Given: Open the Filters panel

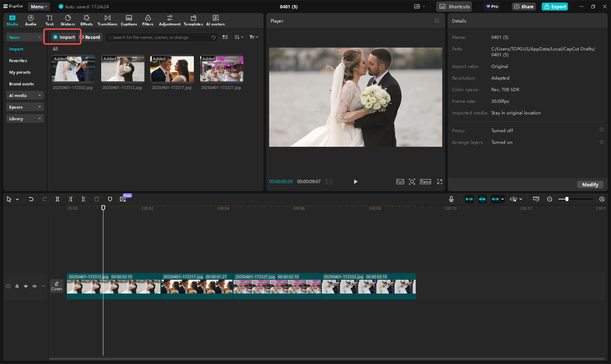Looking at the screenshot, I should (x=148, y=20).
